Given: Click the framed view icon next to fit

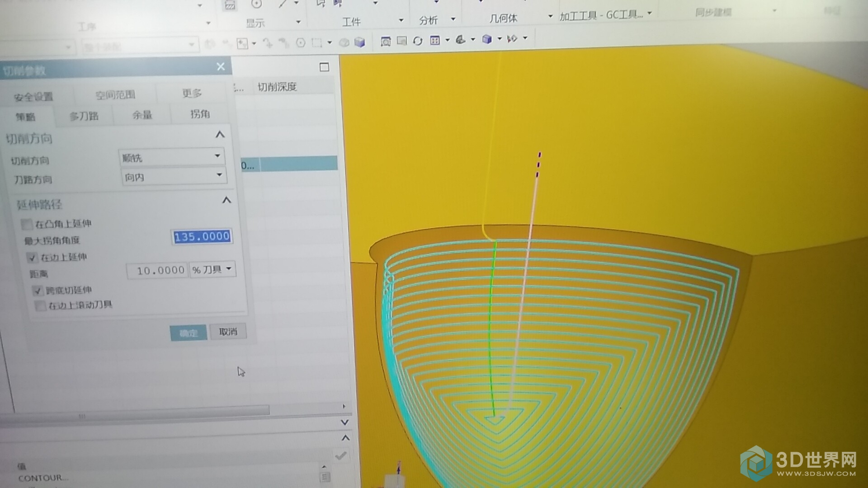Looking at the screenshot, I should pyautogui.click(x=401, y=41).
